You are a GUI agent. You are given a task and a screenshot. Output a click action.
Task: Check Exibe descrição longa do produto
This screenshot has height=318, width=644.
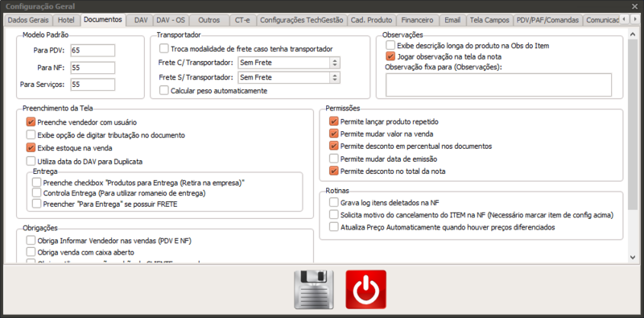coord(390,45)
